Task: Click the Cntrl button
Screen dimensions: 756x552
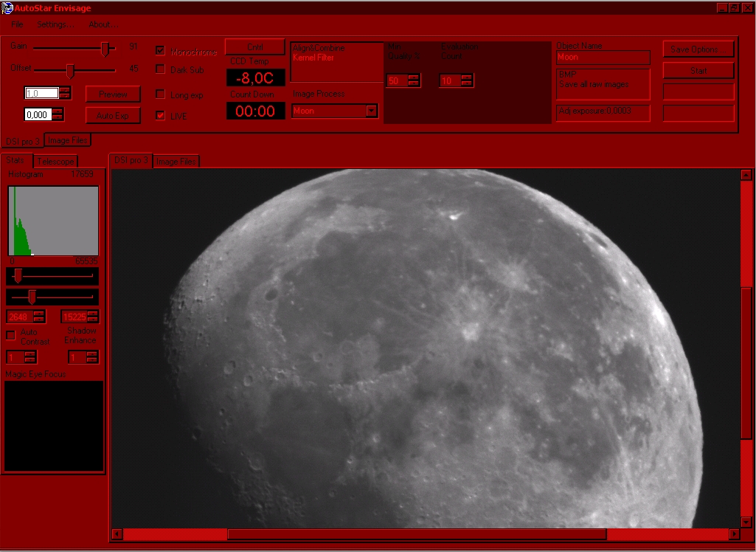Action: pyautogui.click(x=255, y=46)
